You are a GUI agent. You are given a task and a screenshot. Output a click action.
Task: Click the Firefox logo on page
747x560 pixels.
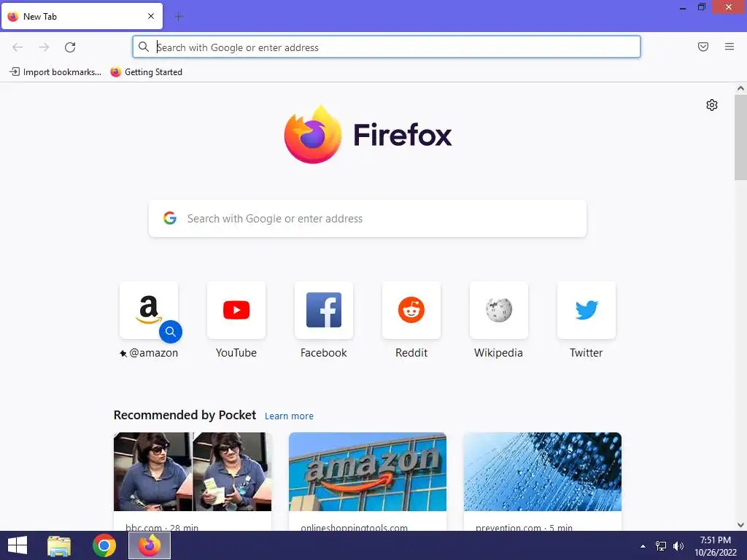(368, 135)
